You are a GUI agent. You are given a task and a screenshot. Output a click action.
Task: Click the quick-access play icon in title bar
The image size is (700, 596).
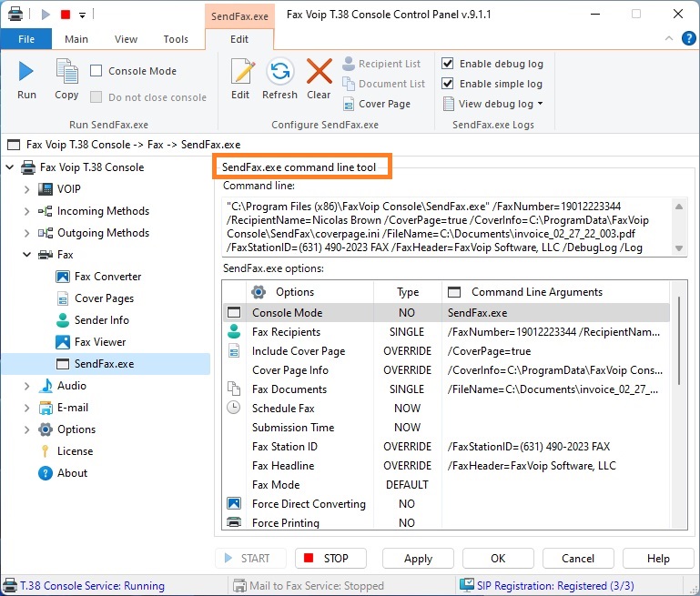pyautogui.click(x=46, y=15)
